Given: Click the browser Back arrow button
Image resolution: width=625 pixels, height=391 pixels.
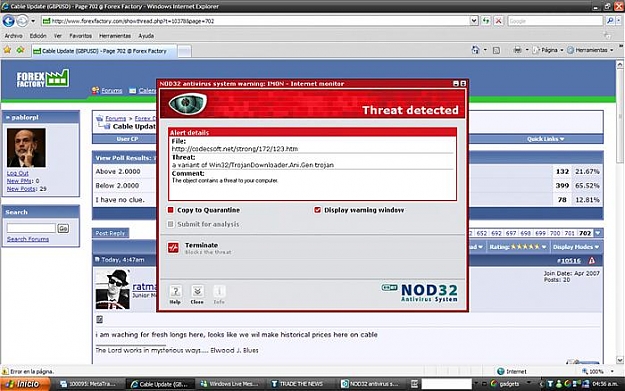Looking at the screenshot, I should coord(8,21).
